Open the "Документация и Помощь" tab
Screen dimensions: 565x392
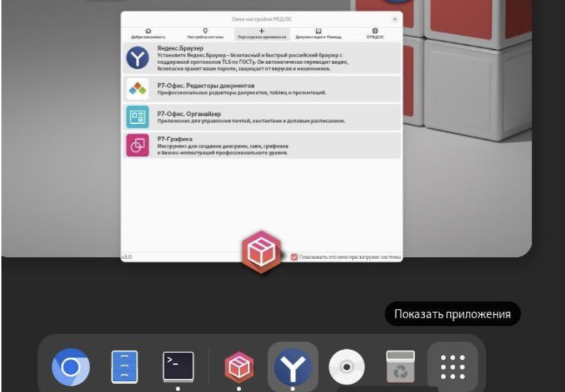[318, 33]
